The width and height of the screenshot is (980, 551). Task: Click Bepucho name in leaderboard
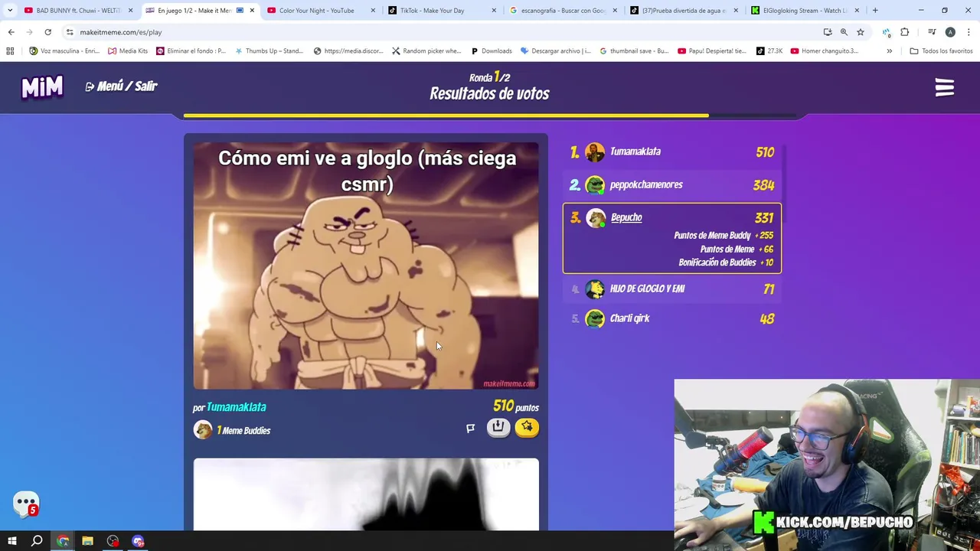click(x=626, y=217)
